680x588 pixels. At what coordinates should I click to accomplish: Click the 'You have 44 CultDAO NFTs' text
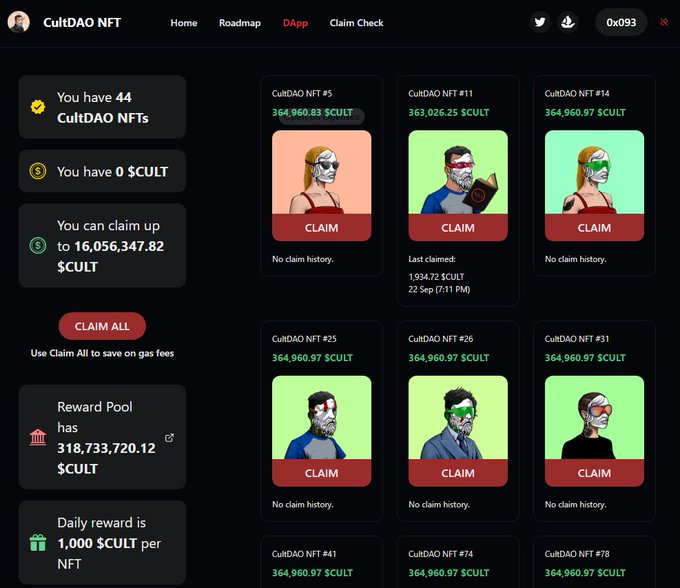(x=103, y=107)
